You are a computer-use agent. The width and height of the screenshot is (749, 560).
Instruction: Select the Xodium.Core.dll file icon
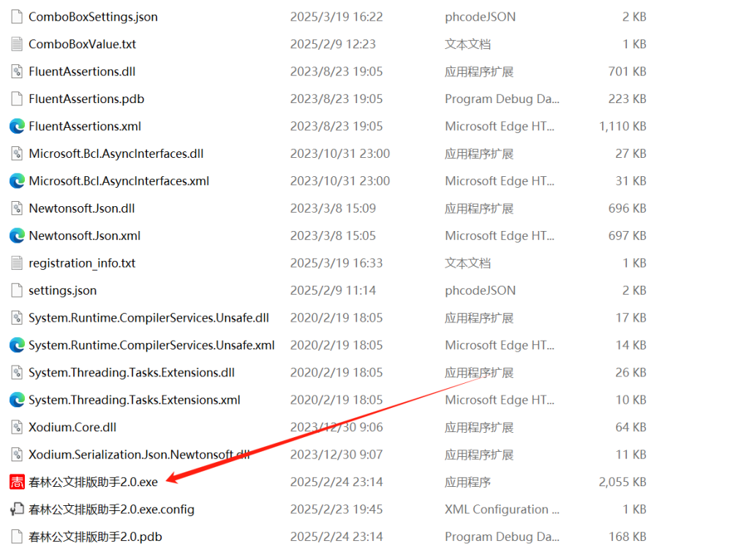tap(18, 427)
